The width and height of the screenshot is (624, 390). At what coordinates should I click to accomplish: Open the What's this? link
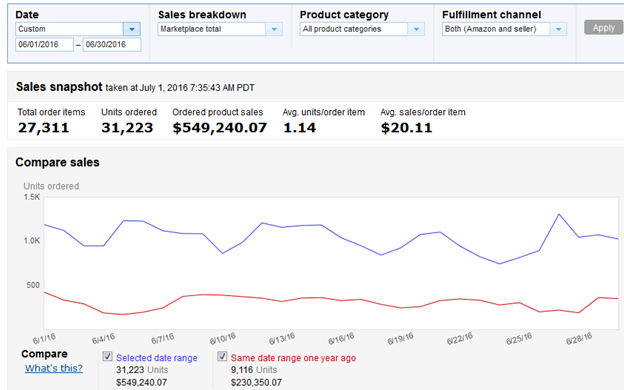tap(54, 368)
